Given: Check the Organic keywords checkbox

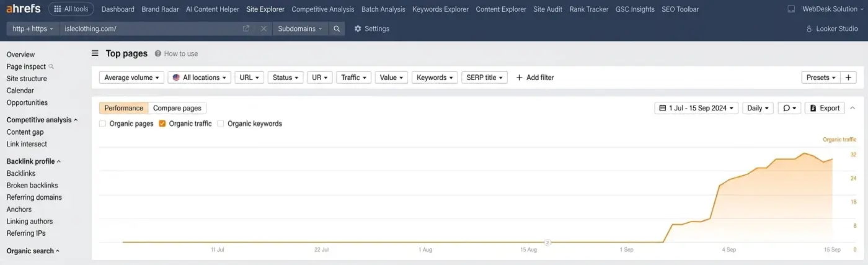Looking at the screenshot, I should coord(221,124).
